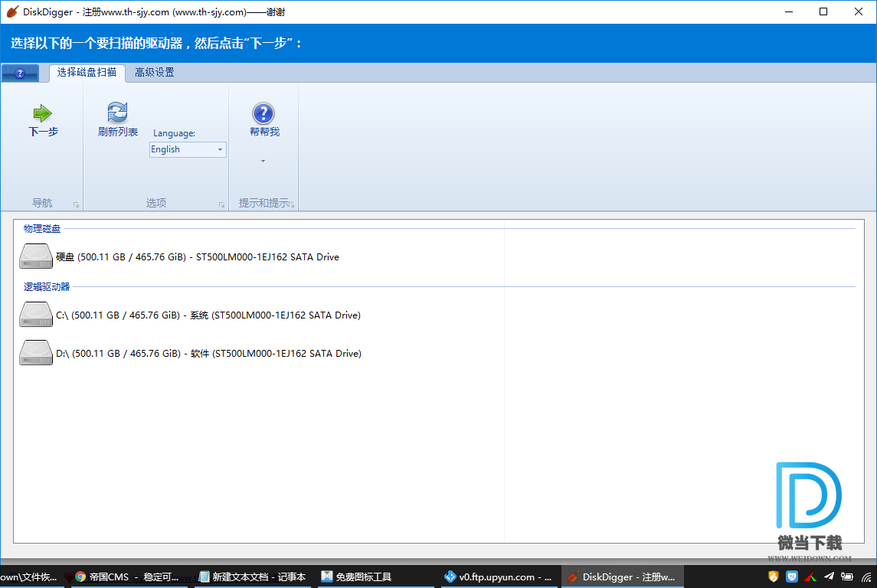Expand the 提示和提示 group launcher

pyautogui.click(x=292, y=205)
